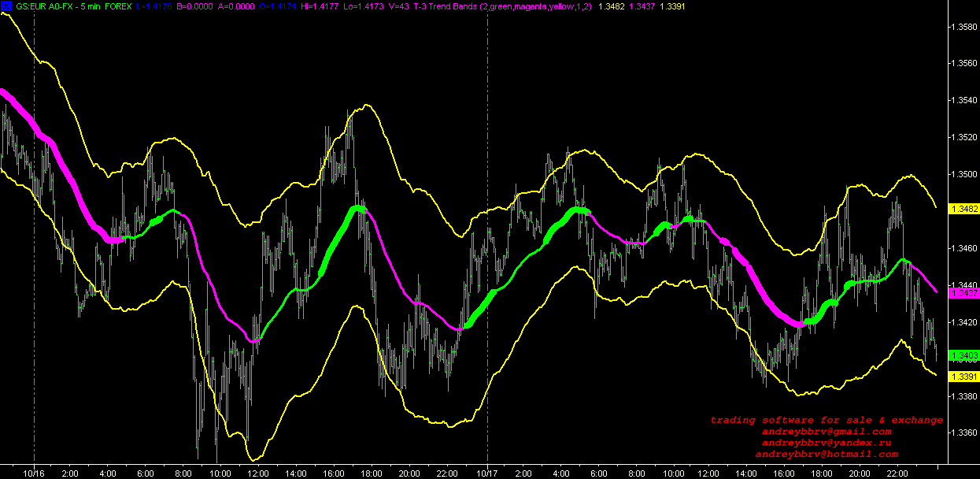980x479 pixels.
Task: Click the 1.3580 label on price axis
Action: 963,27
